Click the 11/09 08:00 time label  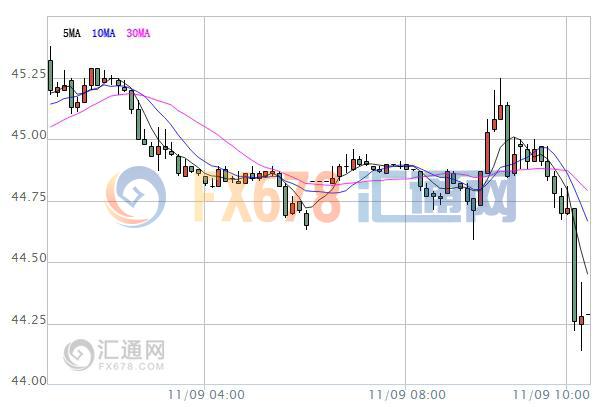coord(407,394)
